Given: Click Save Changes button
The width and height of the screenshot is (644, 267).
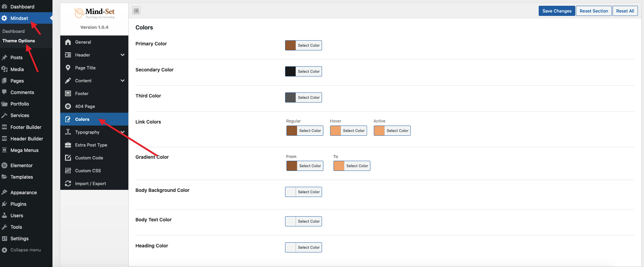Looking at the screenshot, I should 557,11.
